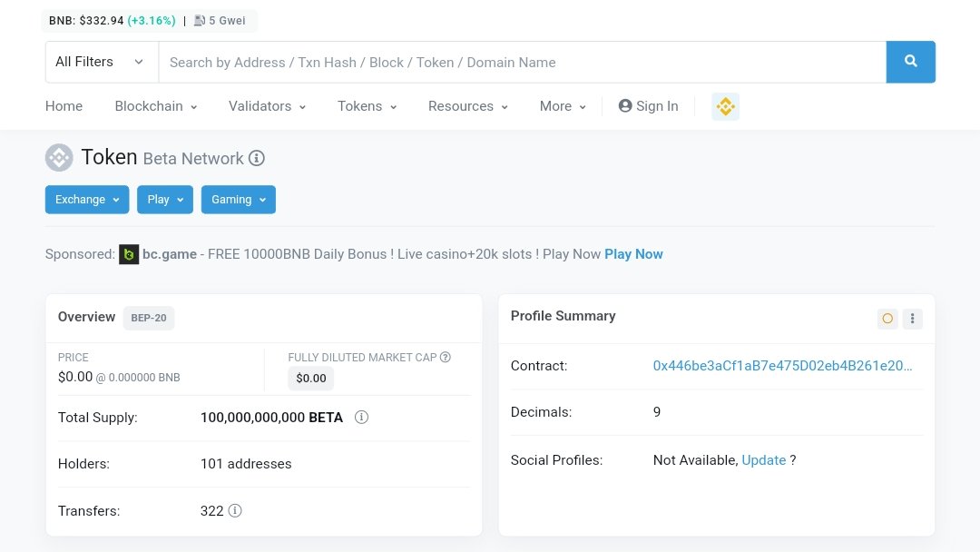Click the Token page circular coin icon
The image size is (980, 552).
point(59,157)
